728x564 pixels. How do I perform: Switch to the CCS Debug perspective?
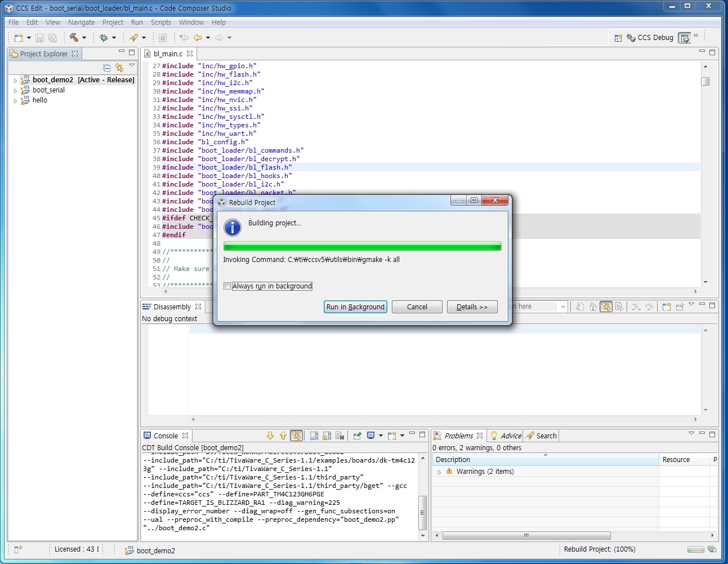(650, 38)
